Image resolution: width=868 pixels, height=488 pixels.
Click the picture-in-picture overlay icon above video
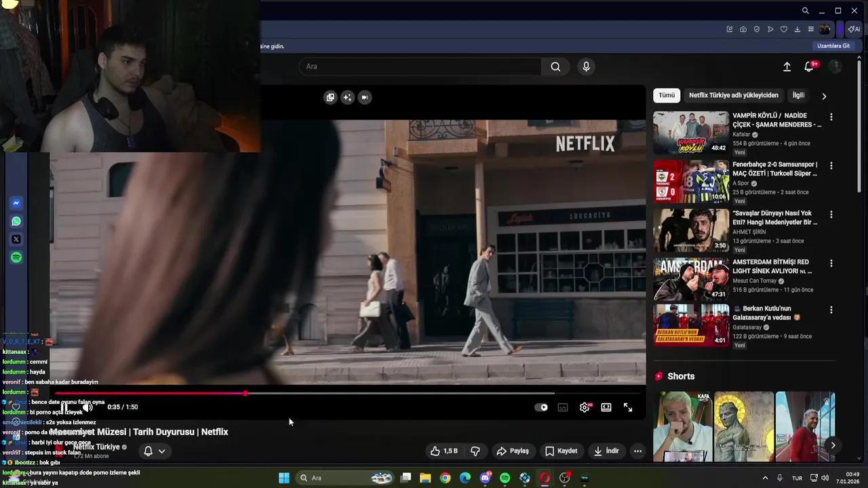[x=330, y=97]
